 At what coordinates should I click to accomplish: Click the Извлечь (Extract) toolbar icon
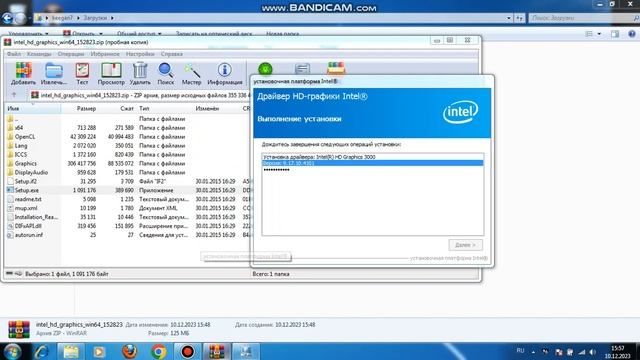click(53, 73)
